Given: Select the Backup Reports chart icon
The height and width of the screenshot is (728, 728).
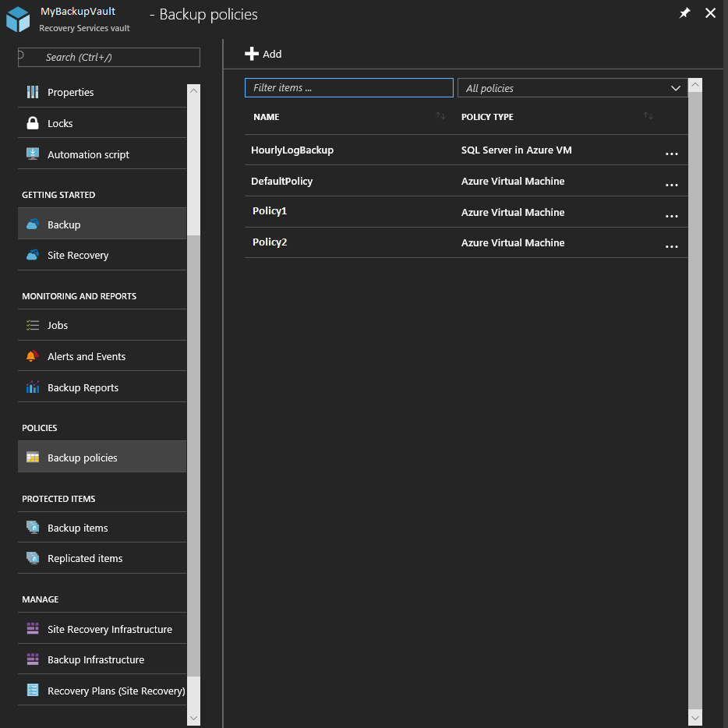Looking at the screenshot, I should (33, 387).
